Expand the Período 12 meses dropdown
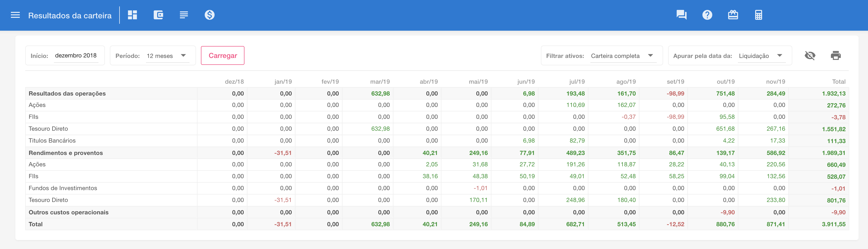 [x=167, y=56]
